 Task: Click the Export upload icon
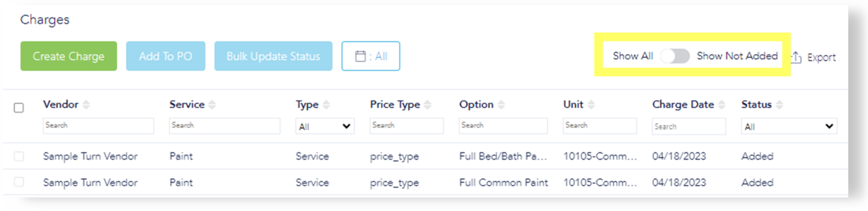[796, 58]
